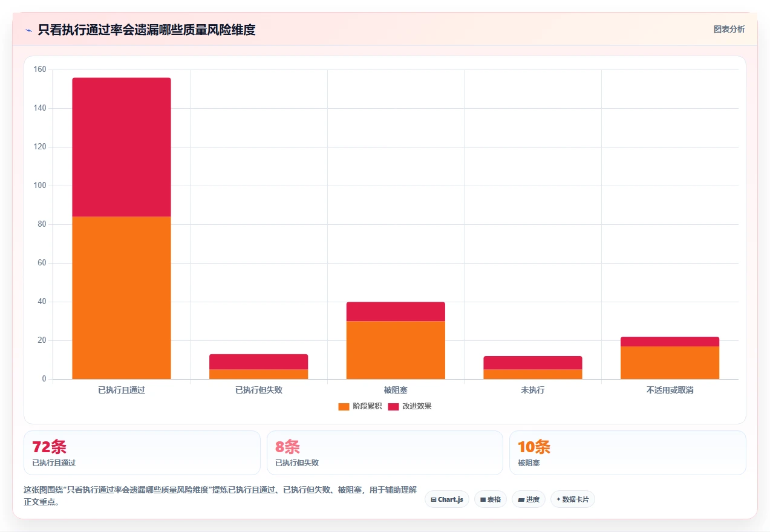
Task: Click the 被阻塞 x-axis label
Action: (x=396, y=390)
